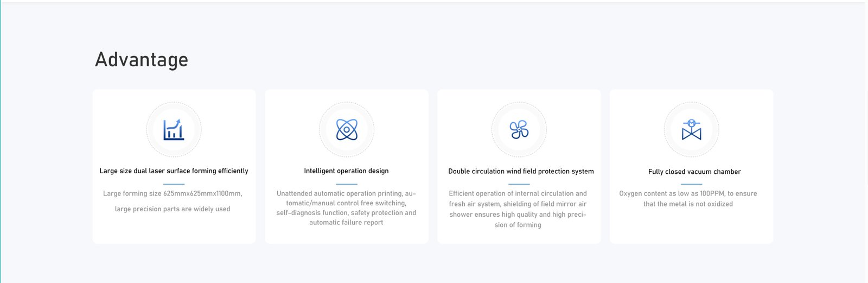Click 'Large forming size 625mmx625mmx1100mm' text line
This screenshot has width=868, height=283.
[173, 193]
